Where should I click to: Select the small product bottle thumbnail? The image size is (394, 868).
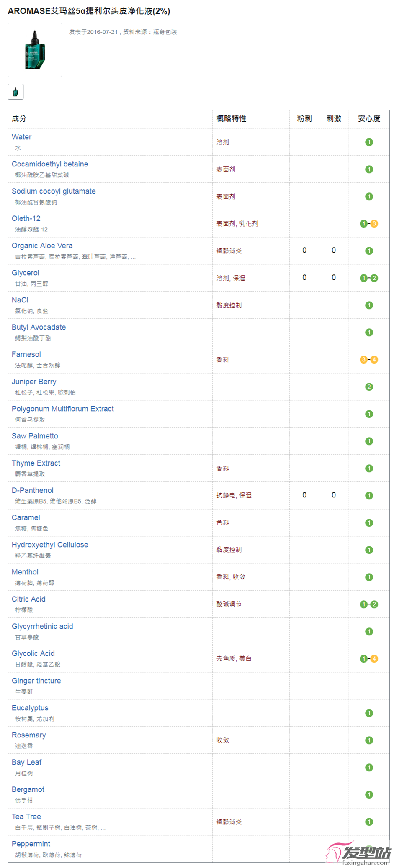tap(15, 92)
